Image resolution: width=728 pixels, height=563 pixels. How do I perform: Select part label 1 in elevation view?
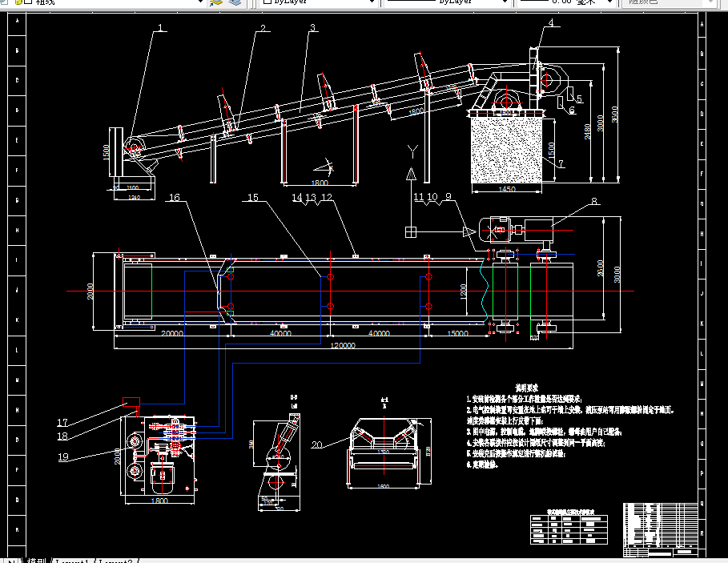(x=161, y=28)
